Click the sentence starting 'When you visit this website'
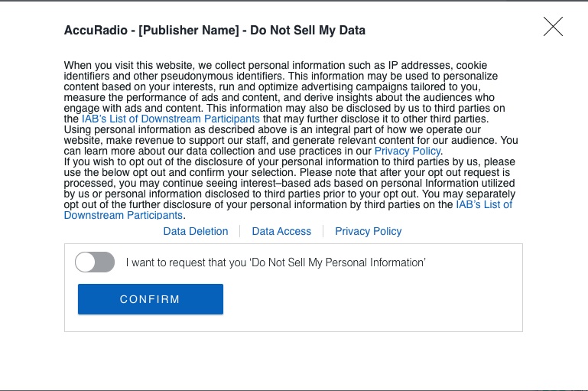Screen dimensions: 588x391 click(x=275, y=66)
